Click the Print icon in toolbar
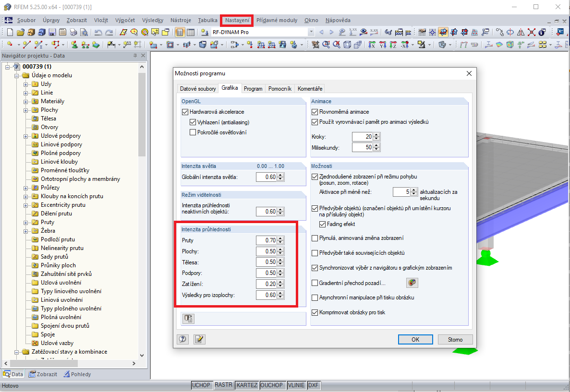This screenshot has width=570, height=392. pyautogui.click(x=73, y=32)
